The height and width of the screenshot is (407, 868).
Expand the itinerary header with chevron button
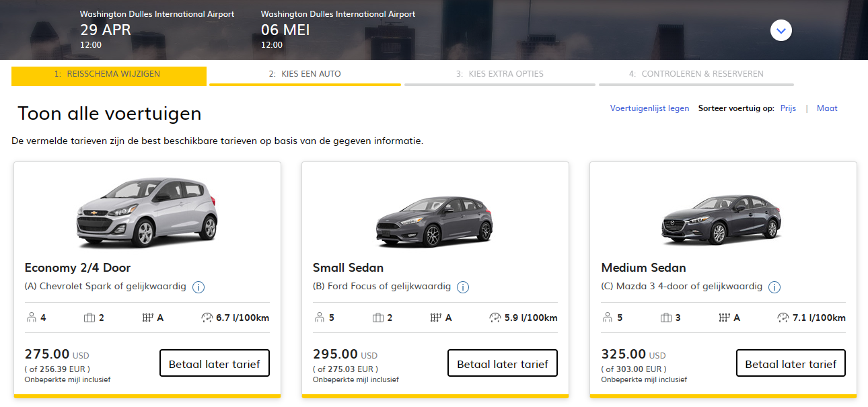(781, 30)
